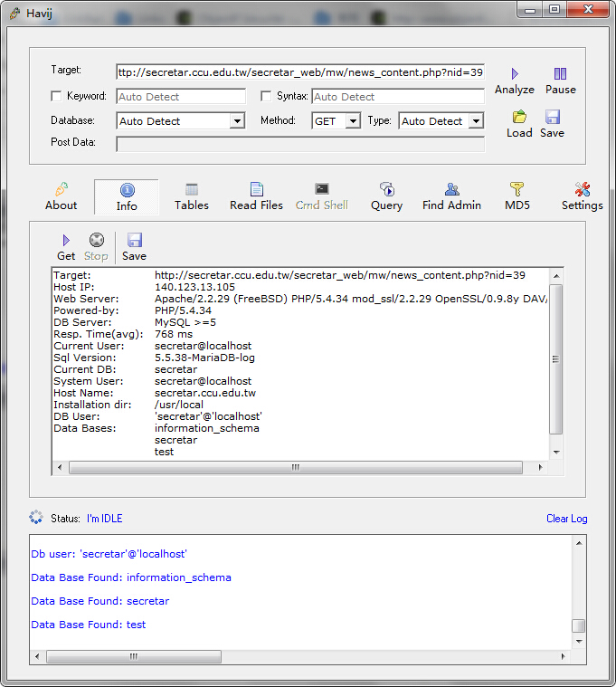Image resolution: width=616 pixels, height=687 pixels.
Task: Click the Clear Log link
Action: [566, 519]
